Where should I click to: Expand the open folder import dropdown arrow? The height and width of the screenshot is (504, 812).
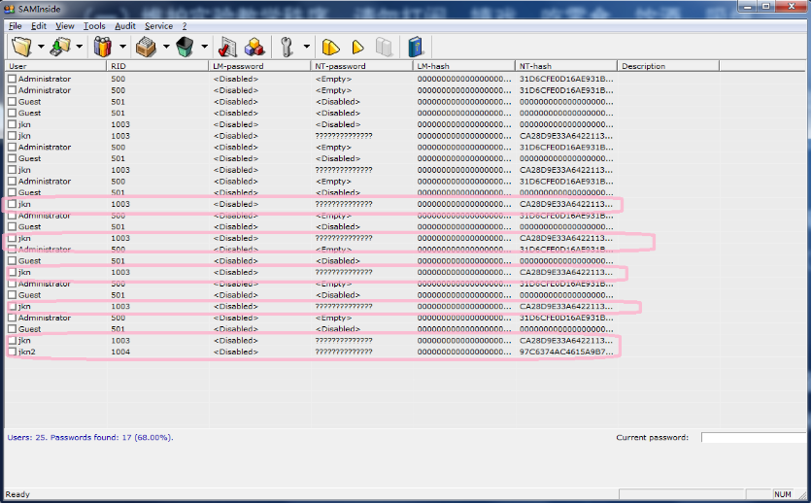click(x=41, y=48)
